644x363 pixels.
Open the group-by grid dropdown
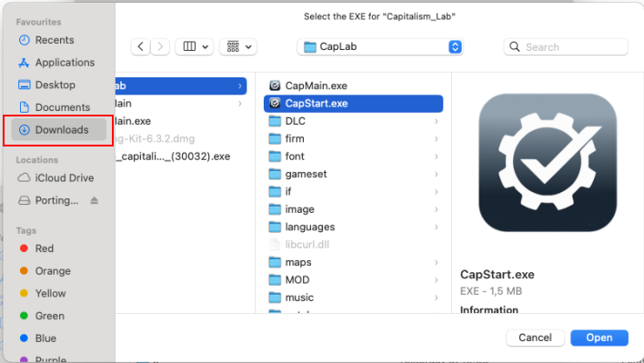pos(238,46)
